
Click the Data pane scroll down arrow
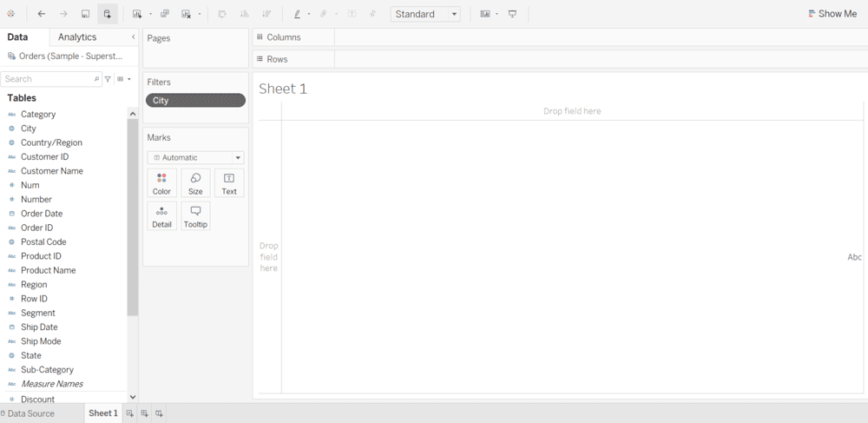(x=132, y=397)
